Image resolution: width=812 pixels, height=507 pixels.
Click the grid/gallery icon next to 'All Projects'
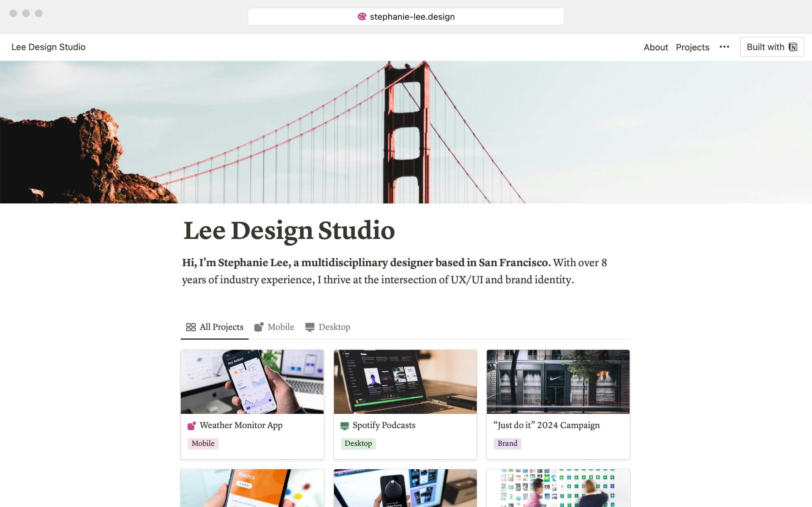[191, 326]
